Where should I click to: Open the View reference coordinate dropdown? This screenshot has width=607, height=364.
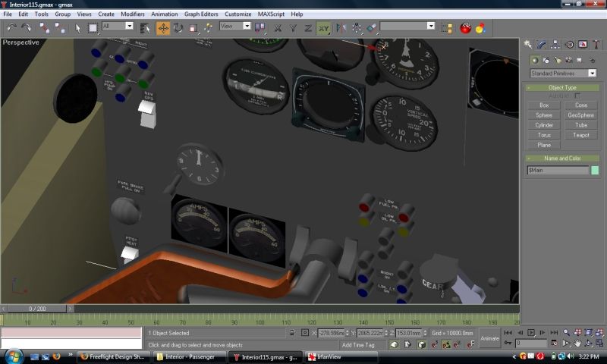(x=235, y=26)
